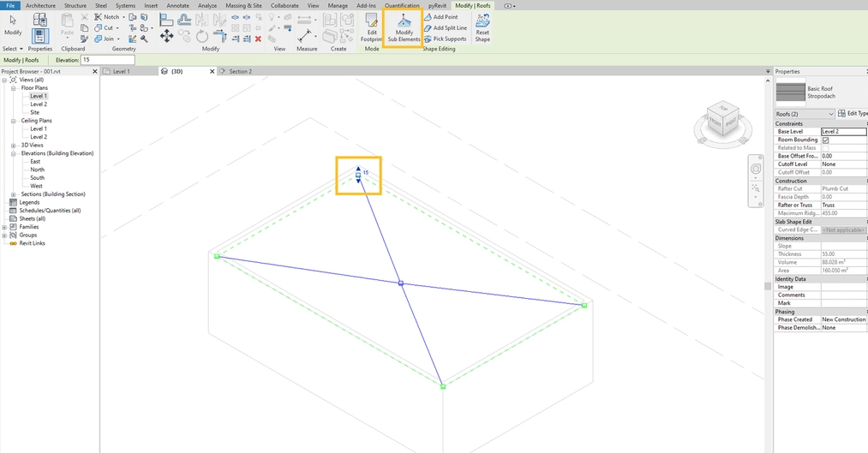This screenshot has height=453, width=868.
Task: Expand the Families node in Project Browser
Action: click(5, 227)
